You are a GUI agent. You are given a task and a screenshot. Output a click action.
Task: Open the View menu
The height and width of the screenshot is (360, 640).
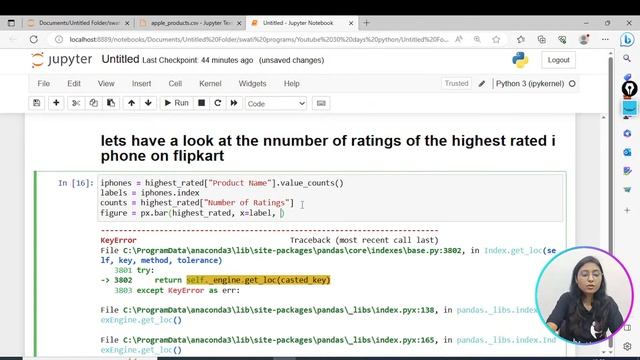point(106,84)
